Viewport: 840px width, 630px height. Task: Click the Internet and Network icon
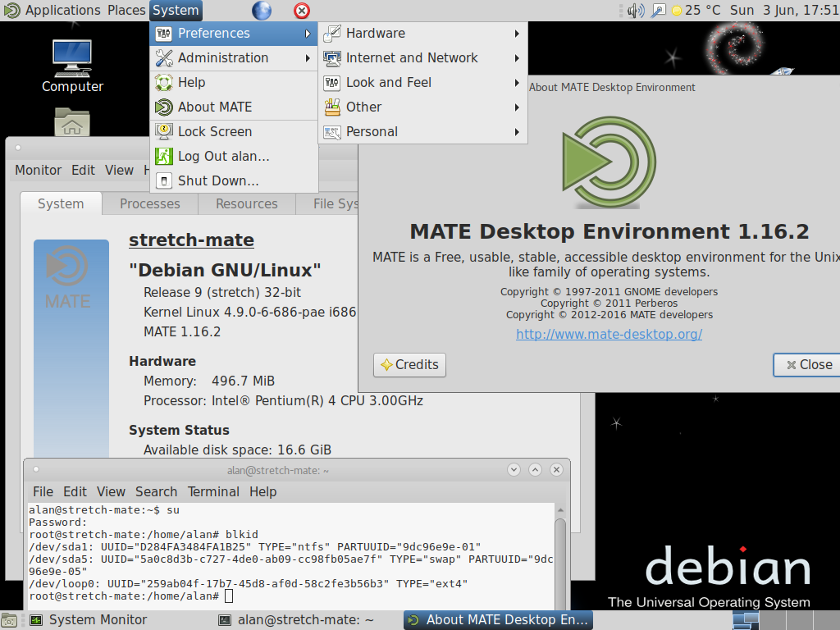coord(332,58)
